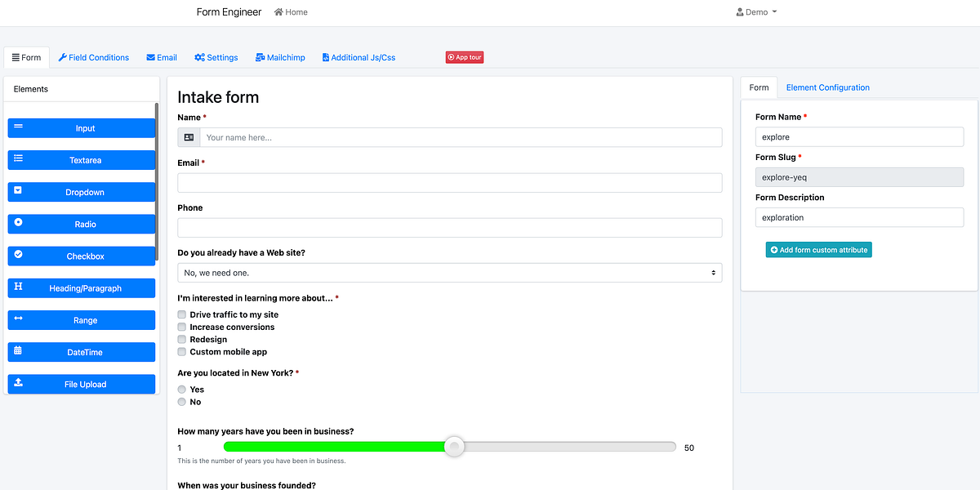Add a Range element

(82, 320)
